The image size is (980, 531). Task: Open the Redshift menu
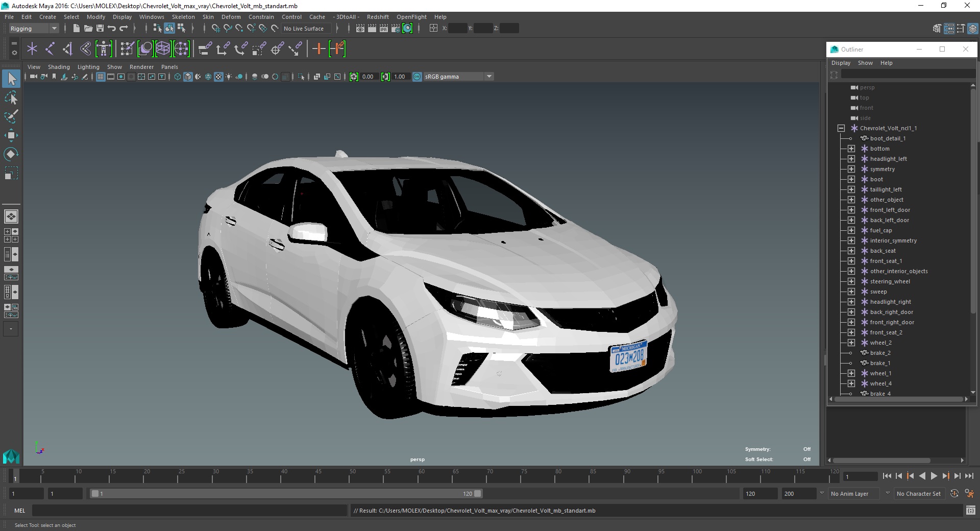tap(378, 17)
